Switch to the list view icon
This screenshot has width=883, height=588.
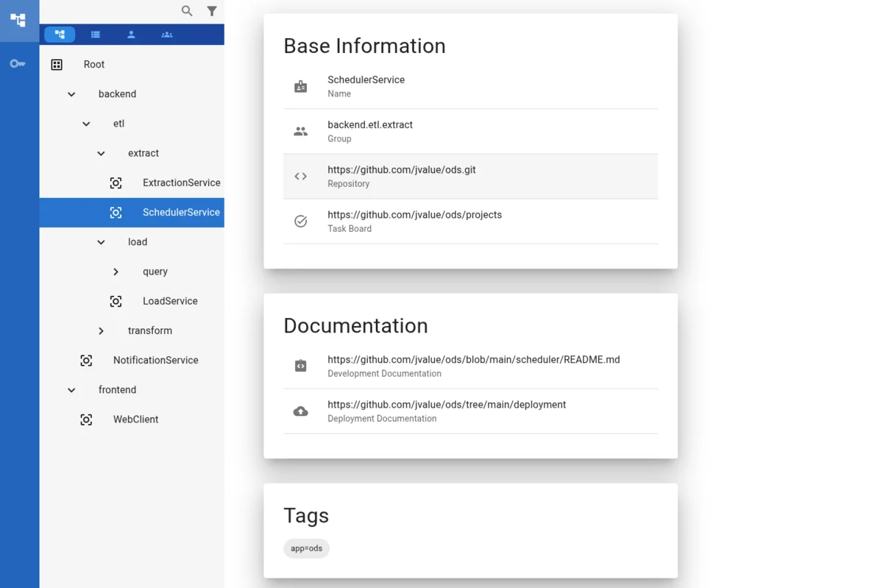[96, 34]
